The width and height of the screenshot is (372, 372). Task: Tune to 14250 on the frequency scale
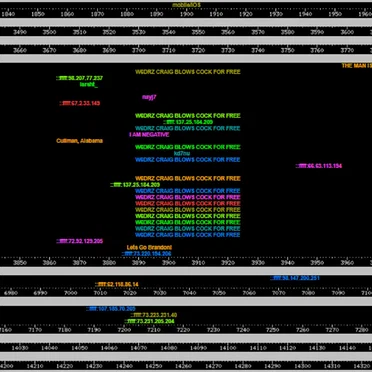coord(154,366)
